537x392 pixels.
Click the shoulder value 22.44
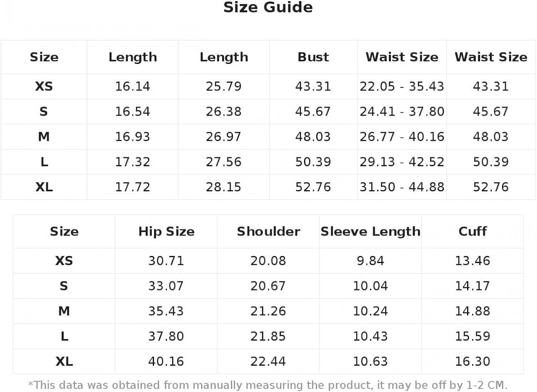click(268, 361)
